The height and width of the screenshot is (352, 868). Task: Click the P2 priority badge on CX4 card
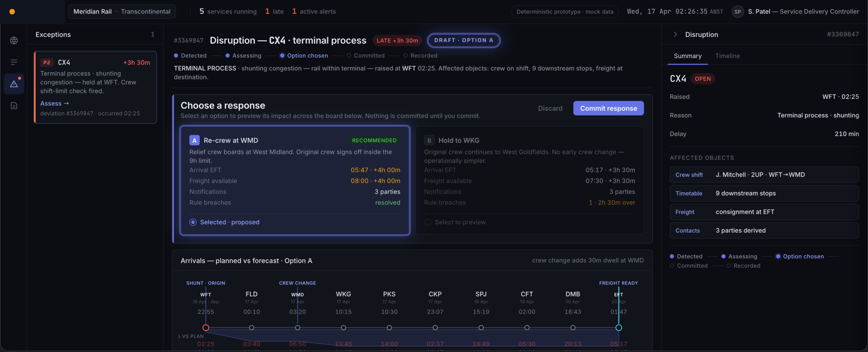click(x=47, y=62)
